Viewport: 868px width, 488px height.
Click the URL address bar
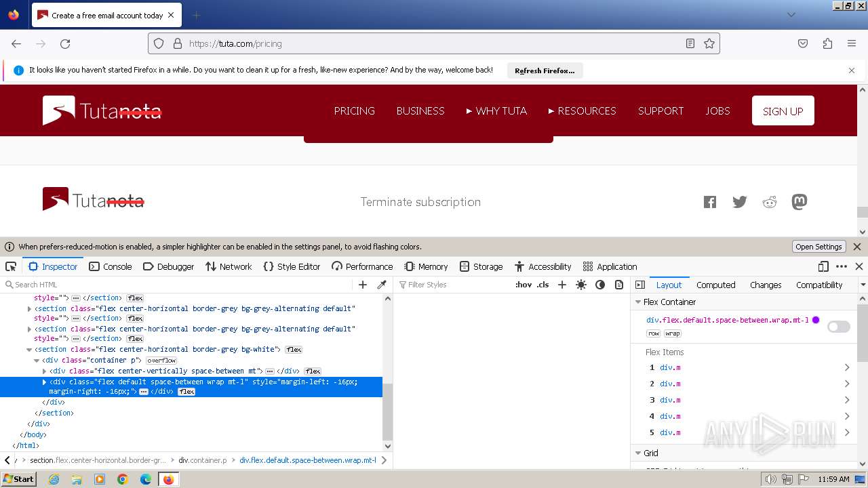(x=434, y=43)
